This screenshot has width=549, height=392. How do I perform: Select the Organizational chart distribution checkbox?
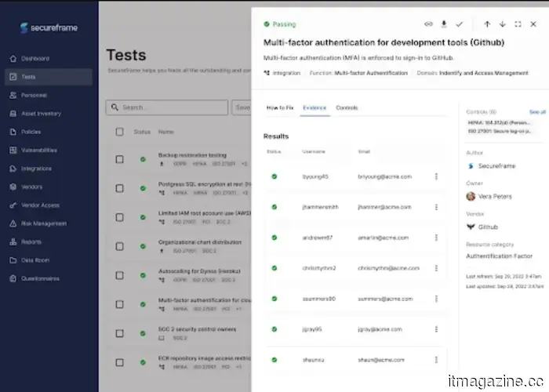click(x=120, y=245)
